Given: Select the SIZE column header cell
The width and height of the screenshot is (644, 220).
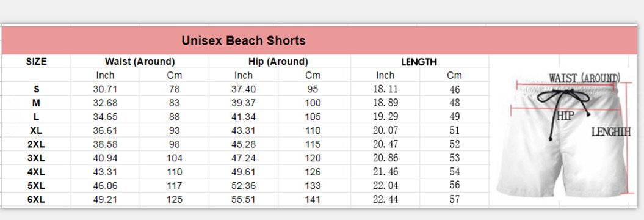Looking at the screenshot, I should 37,62.
